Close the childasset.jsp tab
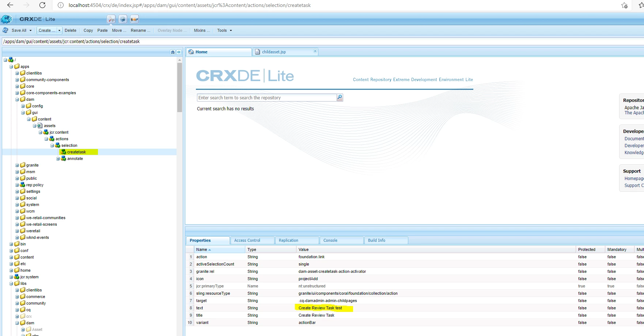Viewport: 644px width, 336px height. click(x=315, y=51)
